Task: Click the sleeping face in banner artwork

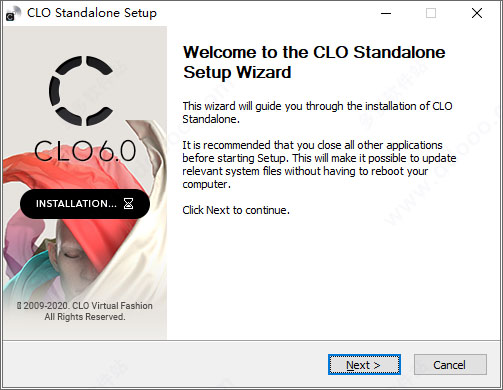Action: [71, 251]
